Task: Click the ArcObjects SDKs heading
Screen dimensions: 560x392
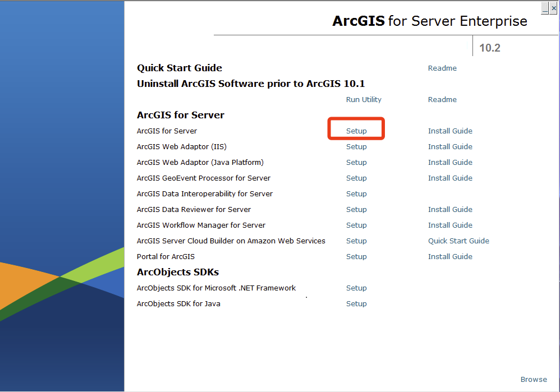Action: tap(178, 272)
